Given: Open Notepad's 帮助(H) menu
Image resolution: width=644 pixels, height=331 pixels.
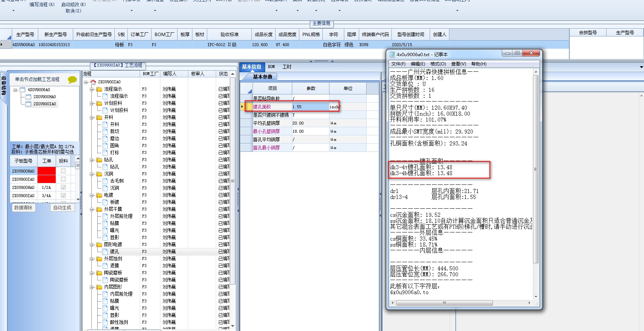Looking at the screenshot, I should tap(479, 64).
